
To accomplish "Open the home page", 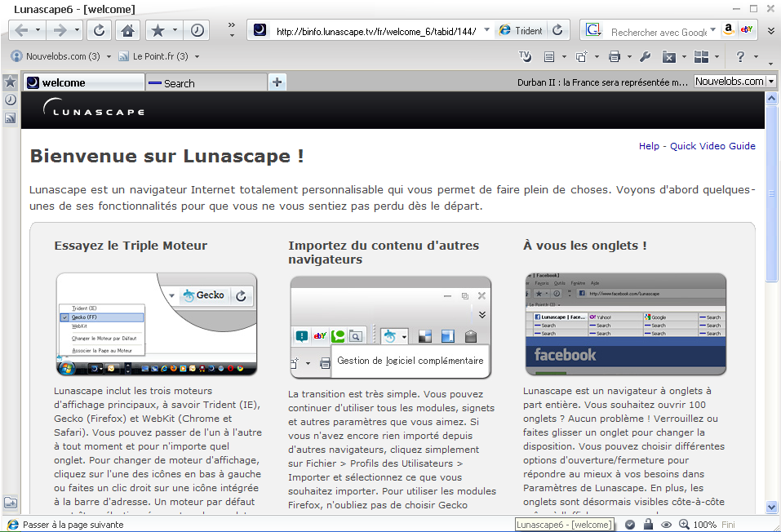I will (x=127, y=31).
